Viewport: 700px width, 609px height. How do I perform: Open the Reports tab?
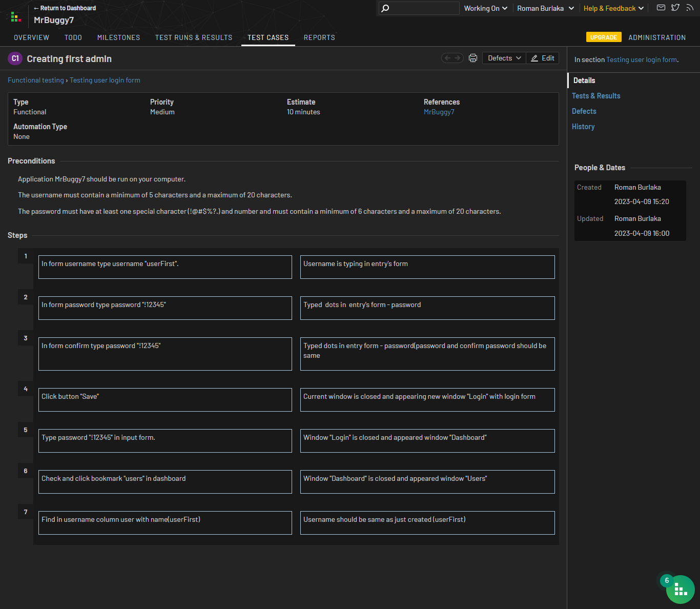319,38
